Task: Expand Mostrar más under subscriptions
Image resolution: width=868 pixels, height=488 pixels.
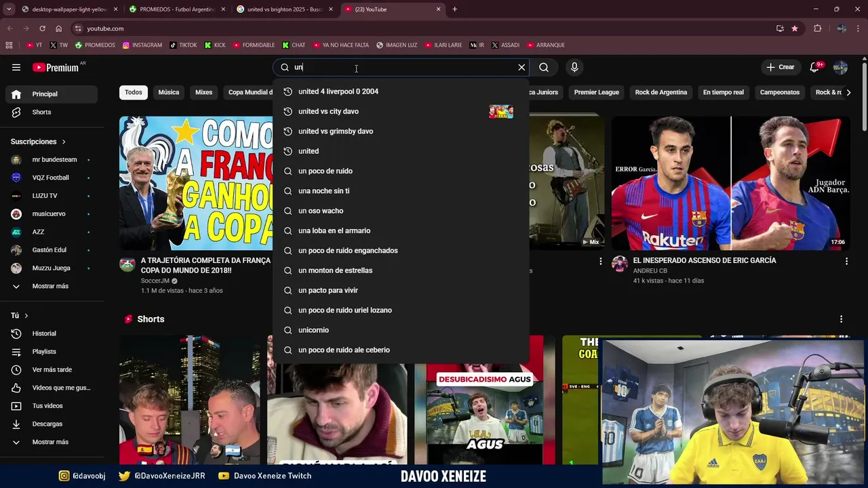Action: click(x=52, y=286)
